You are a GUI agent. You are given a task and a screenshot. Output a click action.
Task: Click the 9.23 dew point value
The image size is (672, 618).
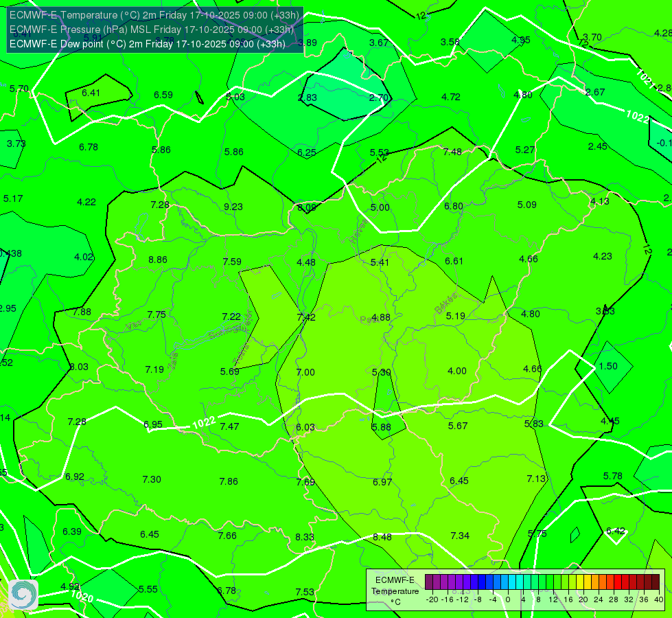click(x=233, y=207)
